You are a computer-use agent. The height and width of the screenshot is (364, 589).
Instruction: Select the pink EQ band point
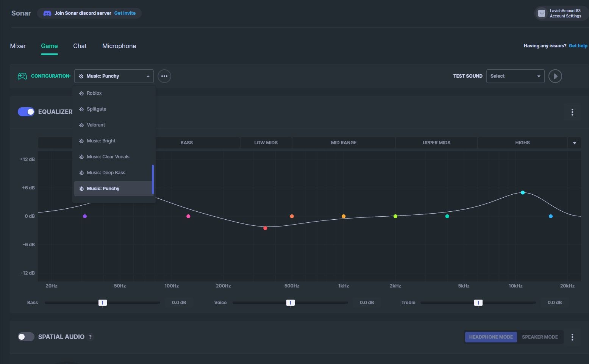[188, 216]
